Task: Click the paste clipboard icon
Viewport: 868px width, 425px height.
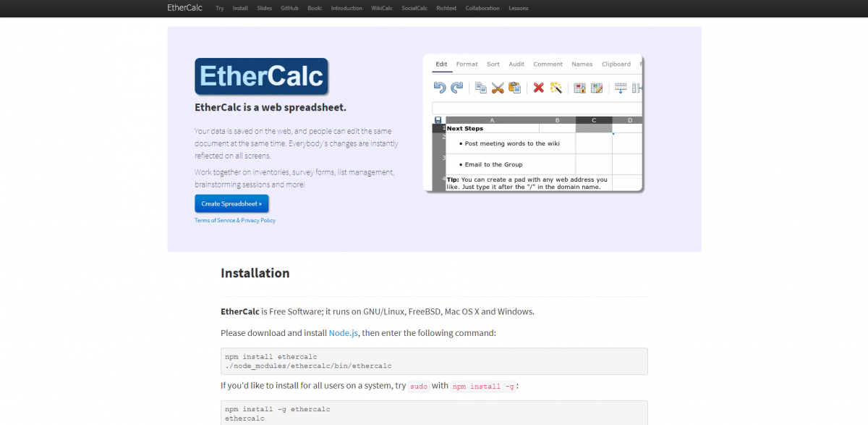Action: [x=514, y=88]
